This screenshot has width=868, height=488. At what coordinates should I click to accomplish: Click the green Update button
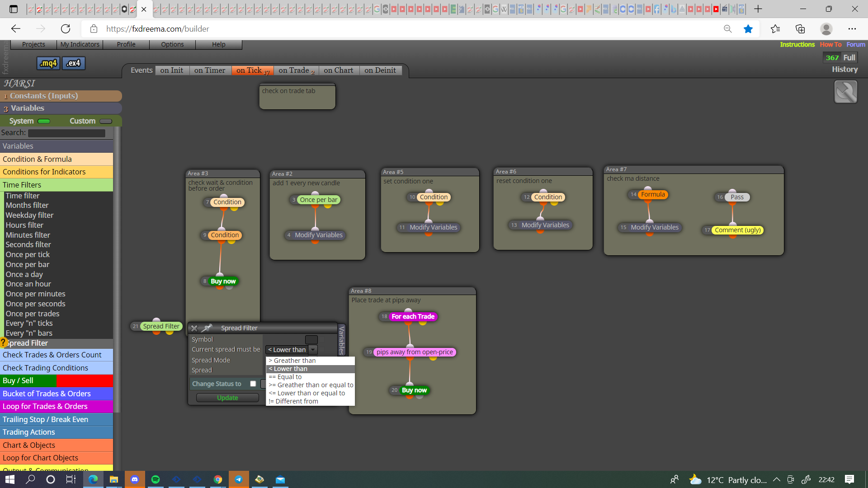tap(227, 398)
